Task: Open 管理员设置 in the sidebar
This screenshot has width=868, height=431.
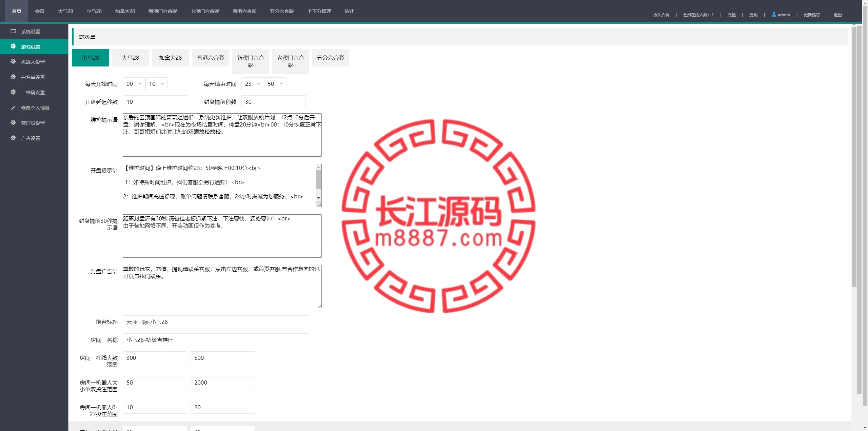Action: click(x=34, y=123)
